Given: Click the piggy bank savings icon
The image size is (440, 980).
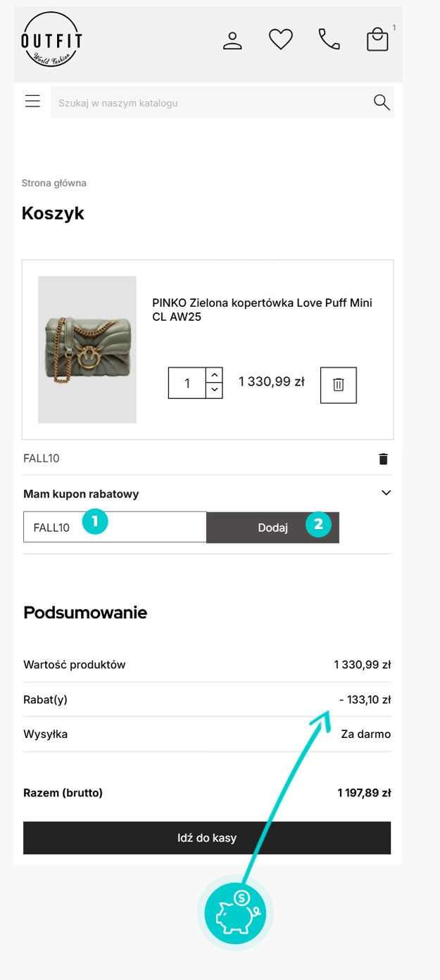Looking at the screenshot, I should 235,914.
